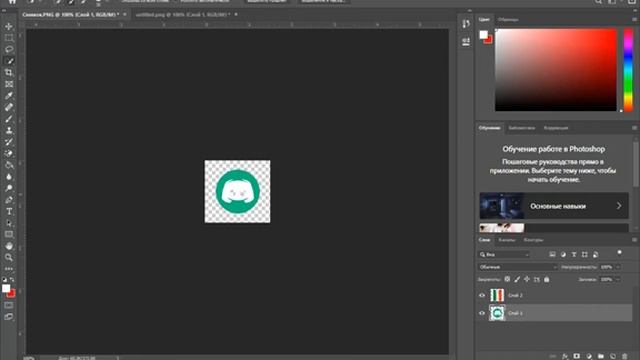Filter layers by pixel layers
The height and width of the screenshot is (360, 640).
[x=552, y=254]
